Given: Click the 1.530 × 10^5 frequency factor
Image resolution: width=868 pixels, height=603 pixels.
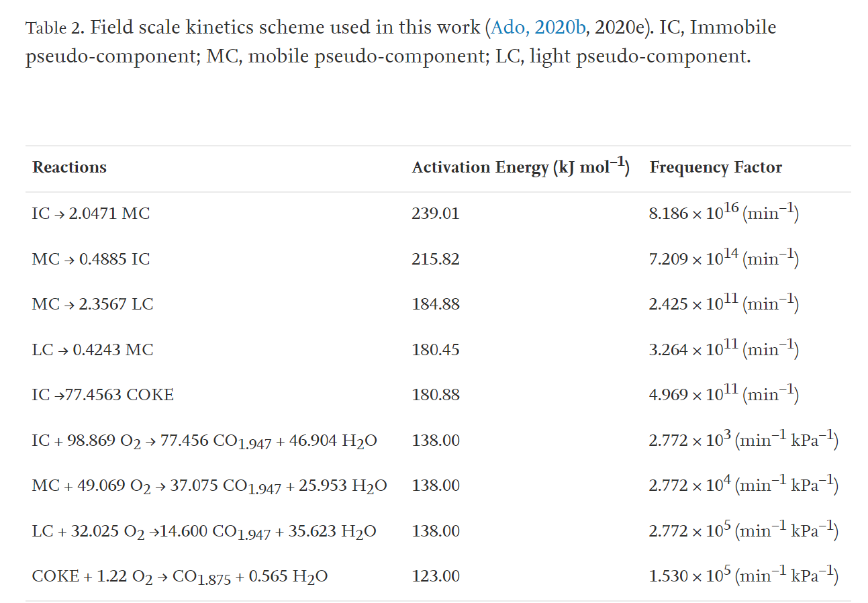Looking at the screenshot, I should click(x=744, y=575).
